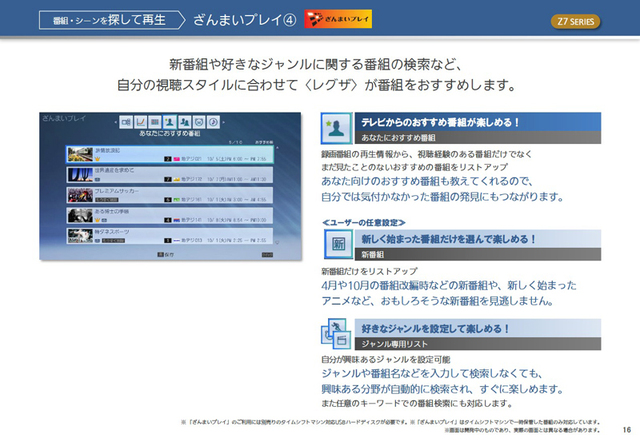The height and width of the screenshot is (442, 640).
Task: Click yellow channel logo in second row
Action: [177, 179]
